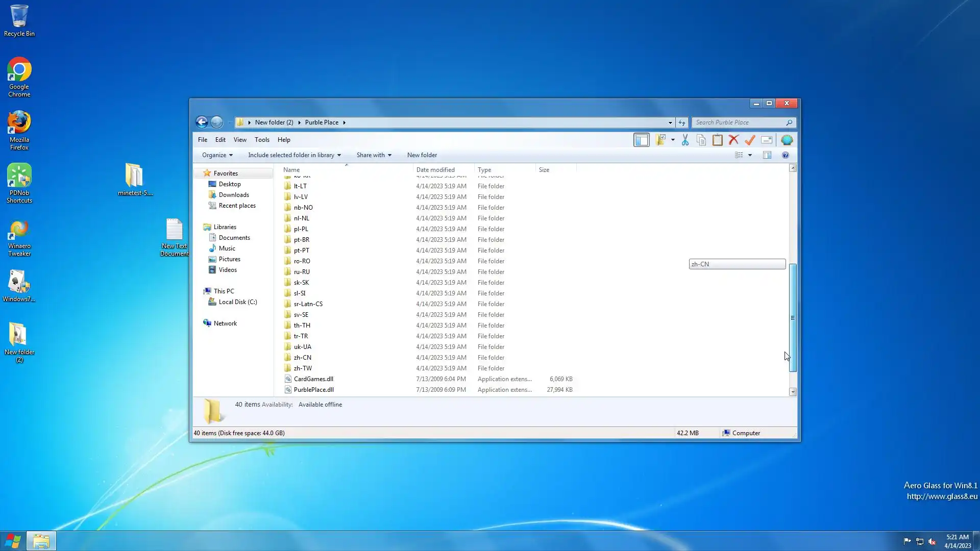Screen dimensions: 980x551
Task: Click the vertical scrollbar down arrow
Action: coord(793,392)
